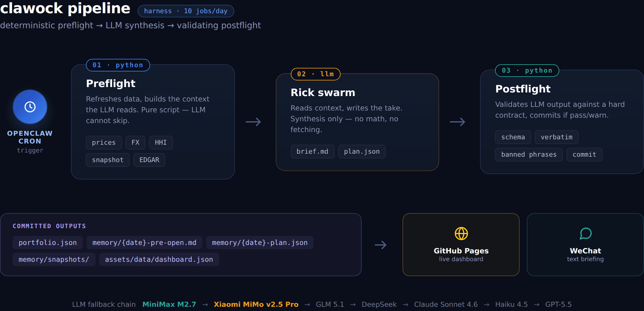Click the OpenClaw cron clock icon
The image size is (644, 311).
pyautogui.click(x=30, y=107)
